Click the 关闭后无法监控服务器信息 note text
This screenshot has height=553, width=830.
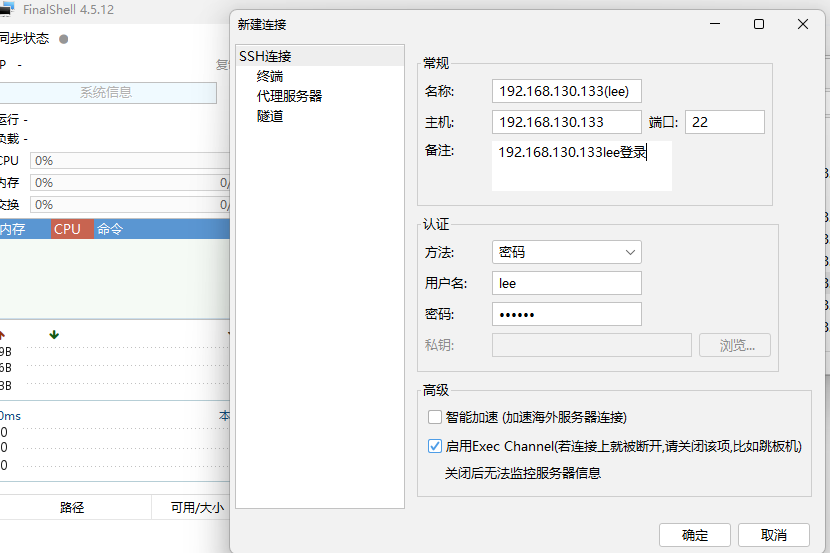pyautogui.click(x=522, y=473)
